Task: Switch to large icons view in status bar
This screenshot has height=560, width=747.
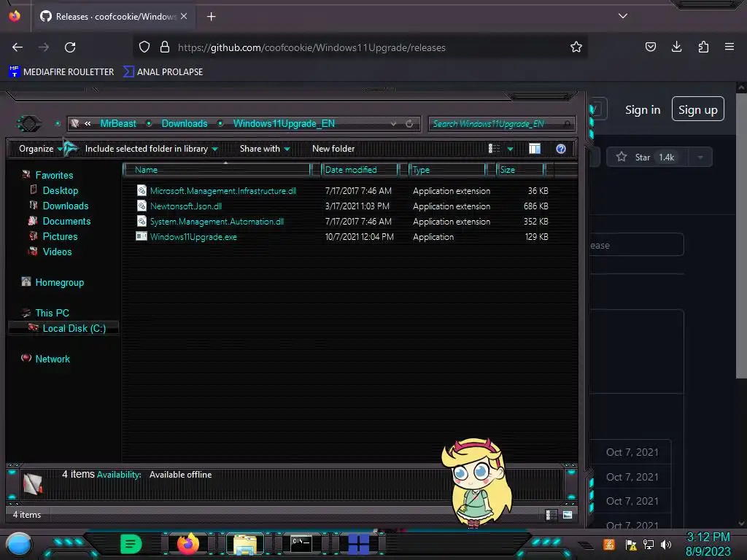Action: point(568,515)
